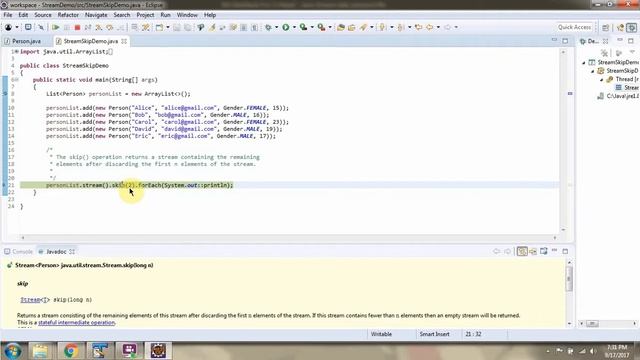Open Forward navigation history dropdown arrow

pyautogui.click(x=456, y=27)
